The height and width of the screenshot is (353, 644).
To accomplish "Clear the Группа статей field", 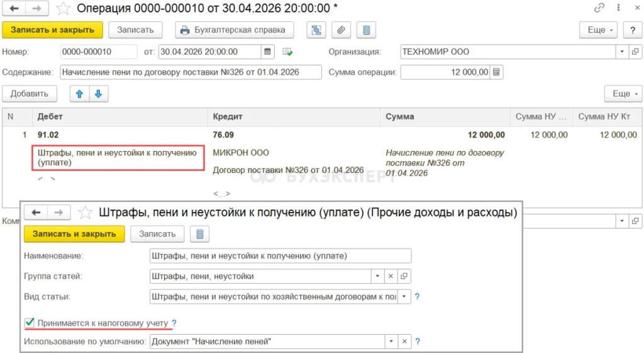I will pyautogui.click(x=391, y=276).
